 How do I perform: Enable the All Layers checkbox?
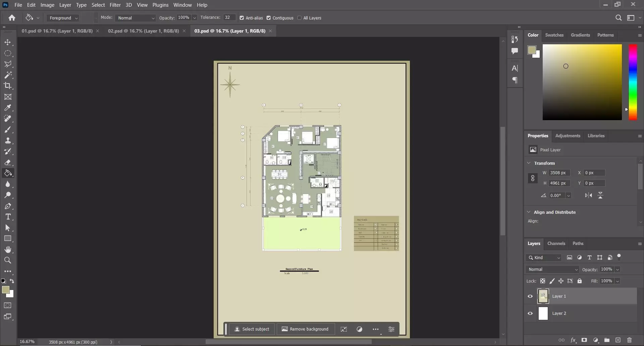[299, 18]
